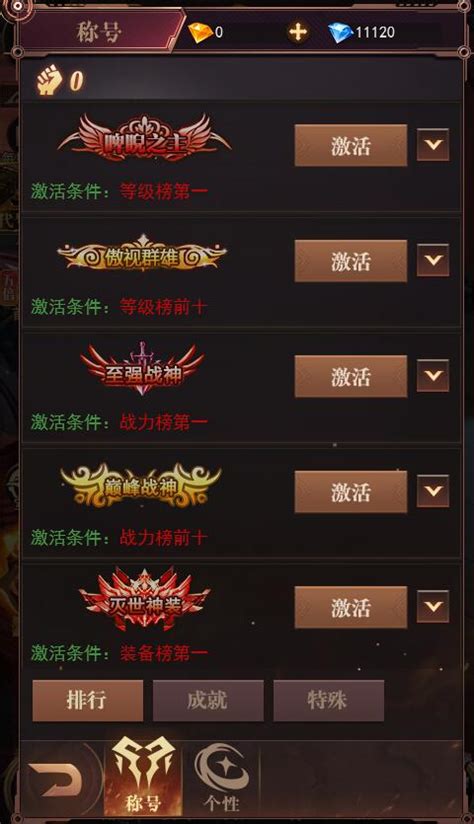
Task: Switch to the 成就 category tab
Action: click(208, 701)
